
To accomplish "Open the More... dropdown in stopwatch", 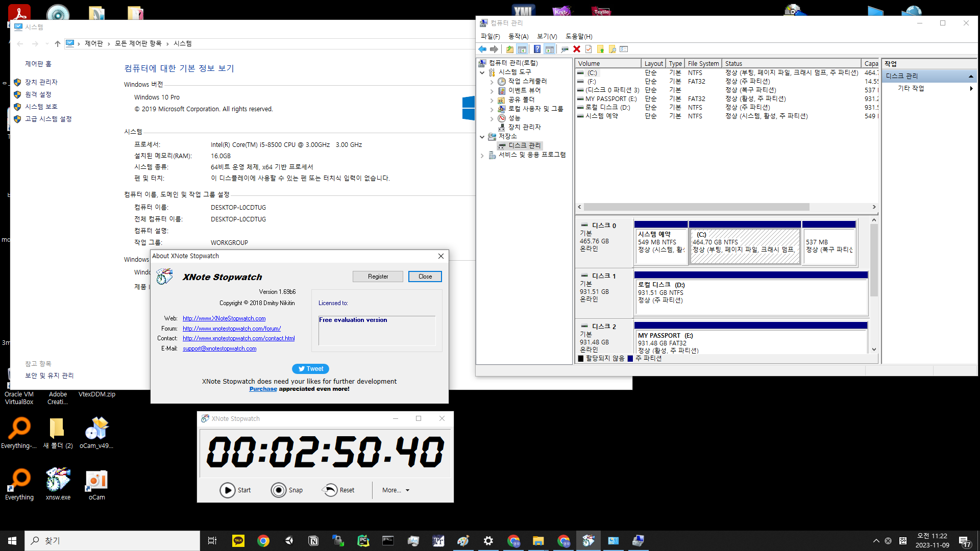I will pos(396,490).
